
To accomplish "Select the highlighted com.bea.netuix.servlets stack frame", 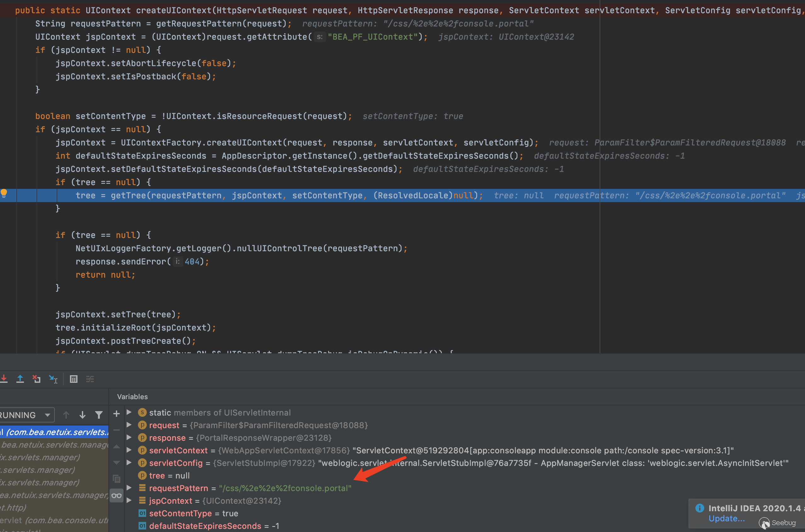I will click(x=54, y=432).
